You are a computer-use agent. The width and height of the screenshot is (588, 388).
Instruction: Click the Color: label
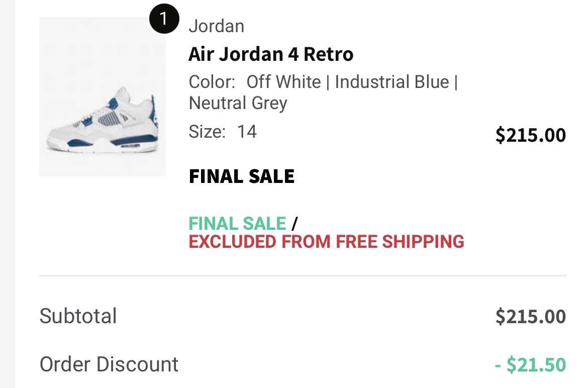(212, 81)
